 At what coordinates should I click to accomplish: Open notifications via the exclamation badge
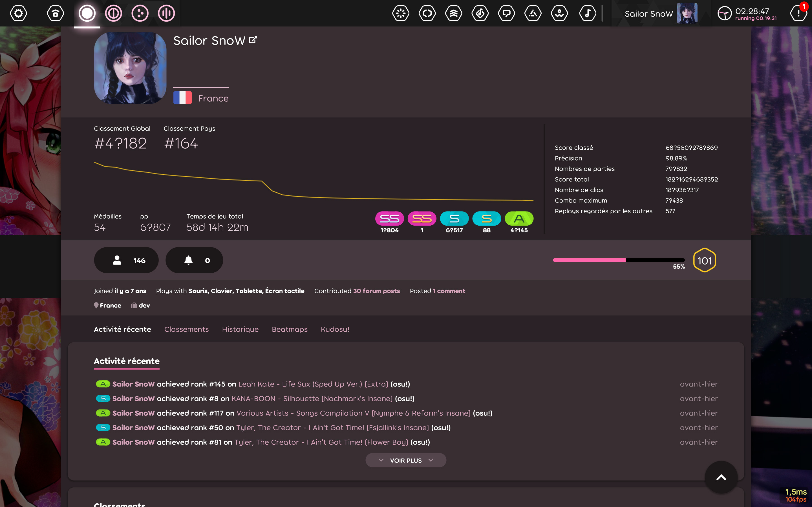coord(800,14)
